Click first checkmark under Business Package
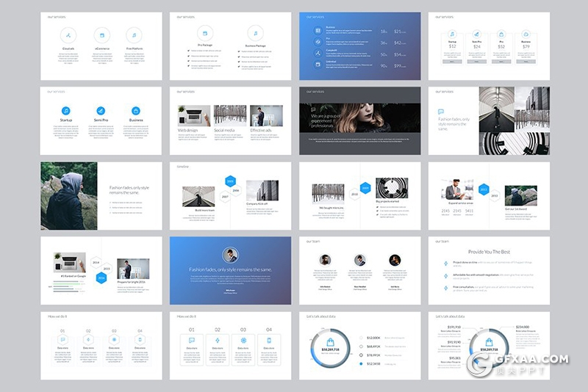This screenshot has height=392, width=588. click(x=239, y=51)
